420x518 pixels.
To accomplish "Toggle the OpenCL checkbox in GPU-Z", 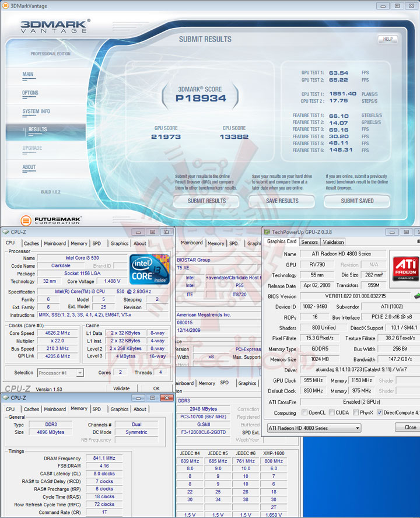I will (304, 412).
